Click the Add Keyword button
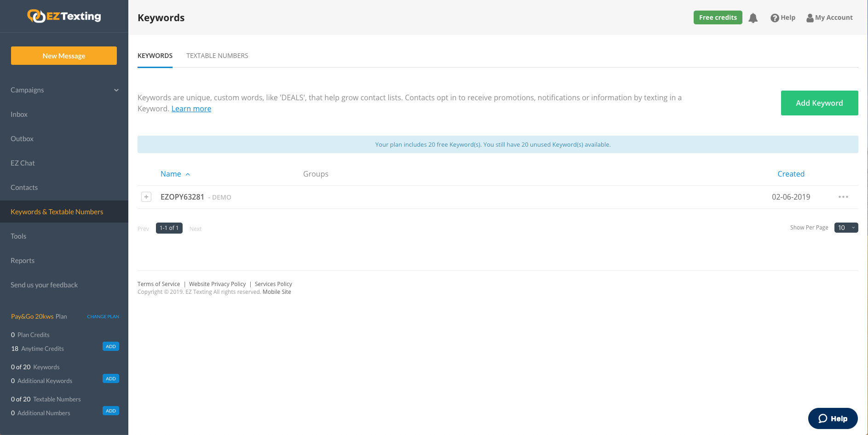Image resolution: width=868 pixels, height=435 pixels. click(819, 103)
